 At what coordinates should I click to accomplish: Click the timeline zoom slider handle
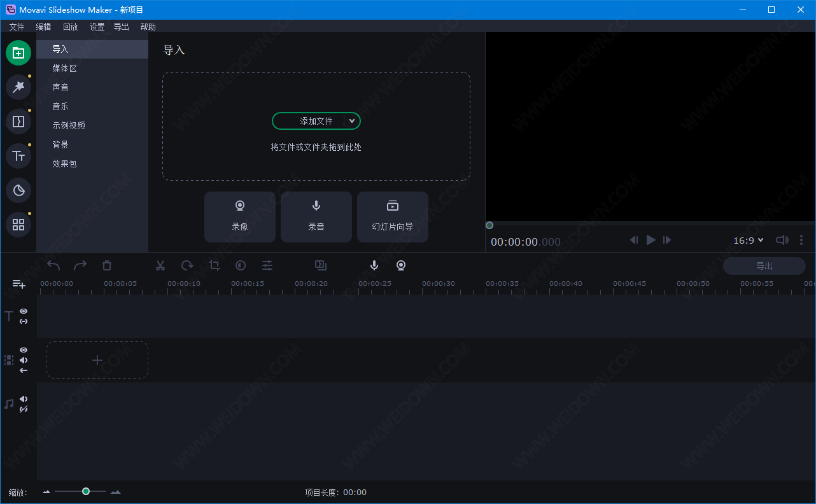click(x=86, y=491)
